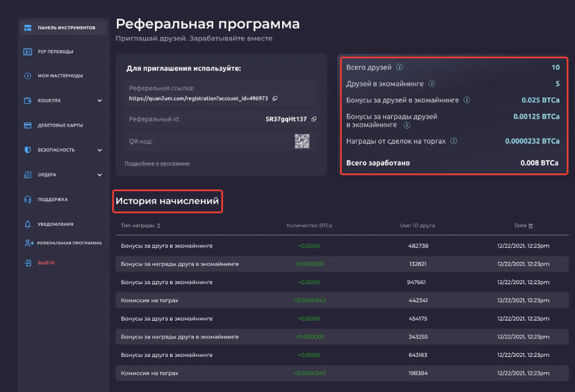Image resolution: width=575 pixels, height=392 pixels.
Task: Click the debit cards icon
Action: tap(27, 125)
